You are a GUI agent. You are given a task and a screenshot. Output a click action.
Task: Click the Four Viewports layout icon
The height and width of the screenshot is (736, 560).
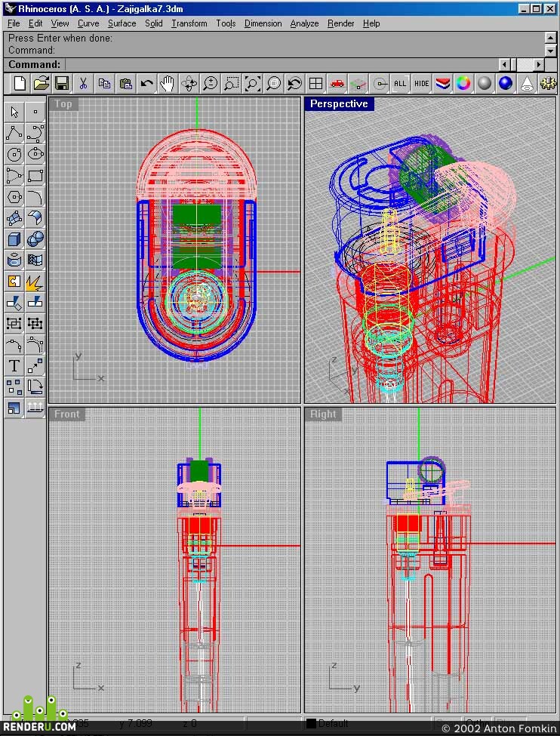click(x=316, y=84)
